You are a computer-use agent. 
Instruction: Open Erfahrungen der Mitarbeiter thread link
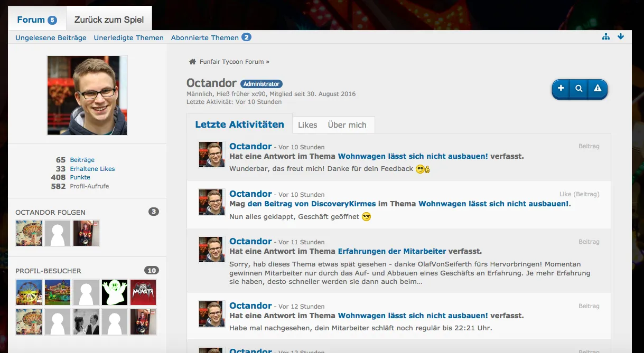click(x=392, y=251)
